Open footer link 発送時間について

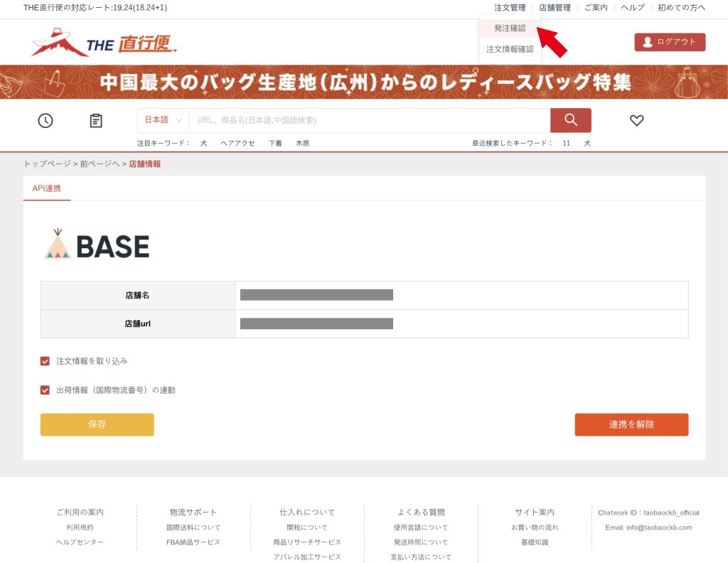[421, 542]
